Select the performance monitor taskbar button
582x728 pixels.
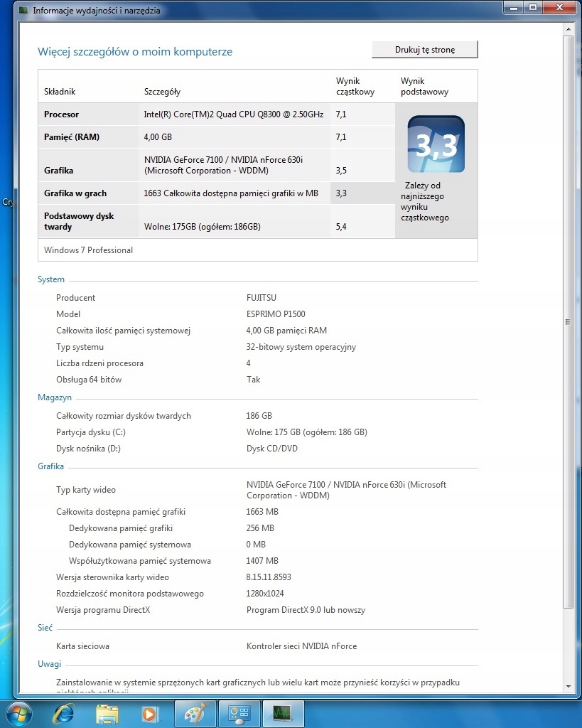point(283,714)
